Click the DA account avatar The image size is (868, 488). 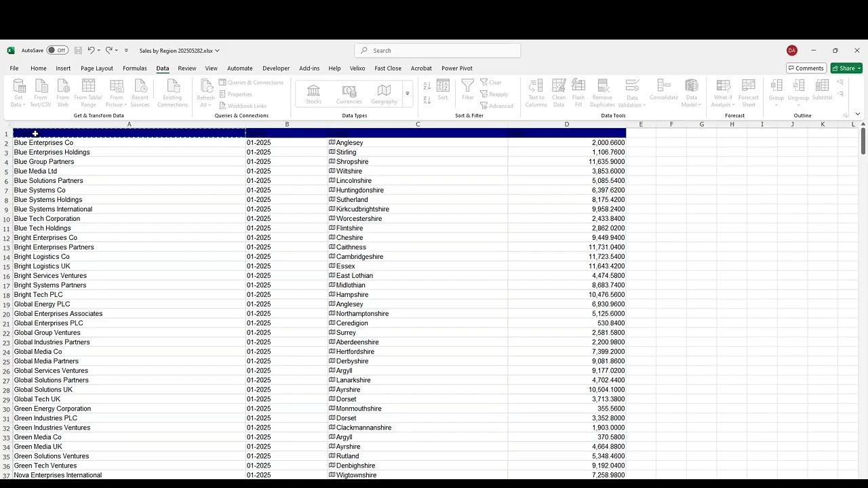792,50
